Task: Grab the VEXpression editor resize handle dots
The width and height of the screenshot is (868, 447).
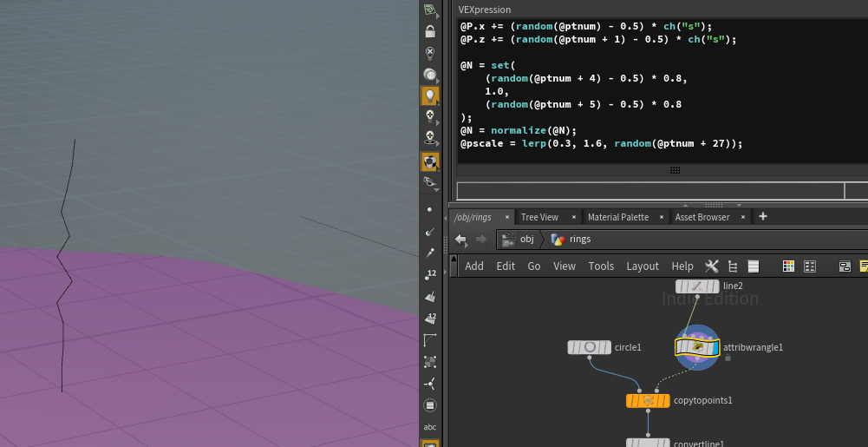Action: coord(675,170)
